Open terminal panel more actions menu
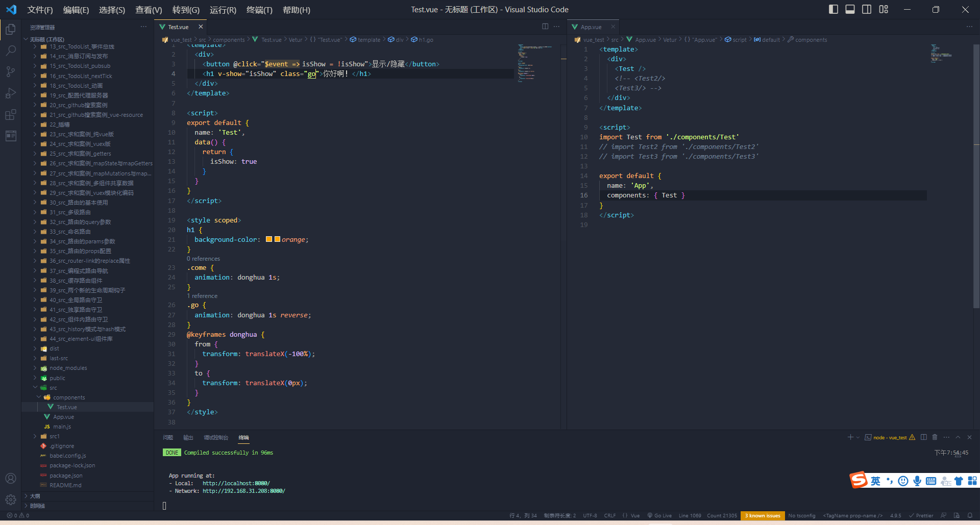Viewport: 980px width, 525px height. coord(946,437)
